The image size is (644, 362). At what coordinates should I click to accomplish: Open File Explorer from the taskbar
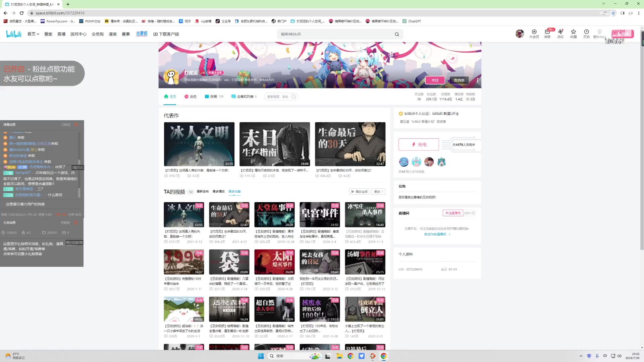click(x=339, y=356)
